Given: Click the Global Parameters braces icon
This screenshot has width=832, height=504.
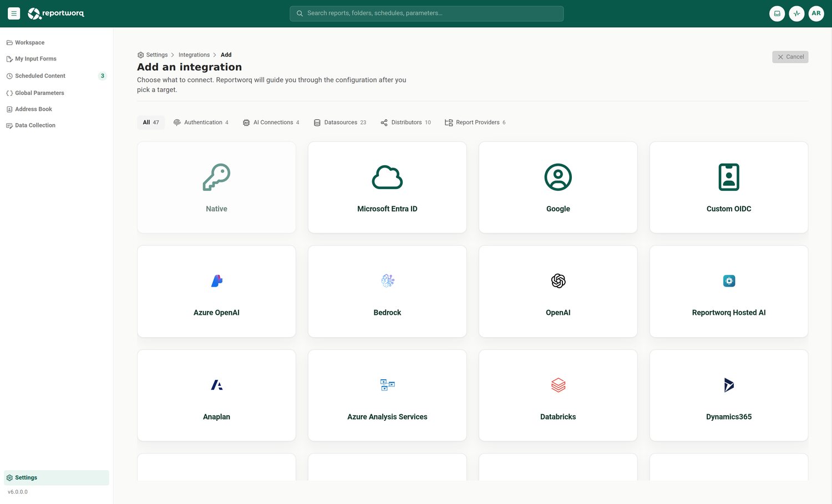Looking at the screenshot, I should coord(9,93).
